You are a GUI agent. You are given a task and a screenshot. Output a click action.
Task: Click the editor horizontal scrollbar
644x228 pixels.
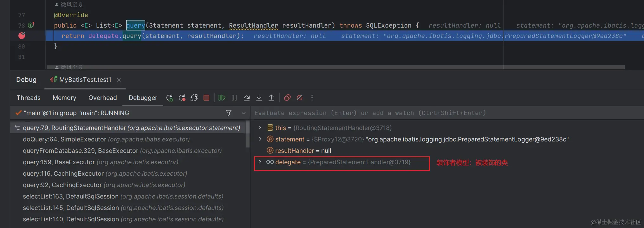point(336,67)
